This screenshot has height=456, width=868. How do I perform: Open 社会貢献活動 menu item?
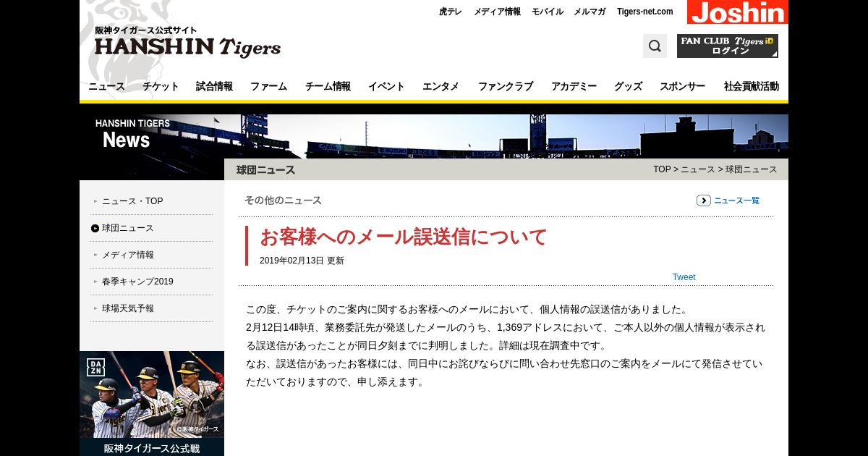click(752, 86)
